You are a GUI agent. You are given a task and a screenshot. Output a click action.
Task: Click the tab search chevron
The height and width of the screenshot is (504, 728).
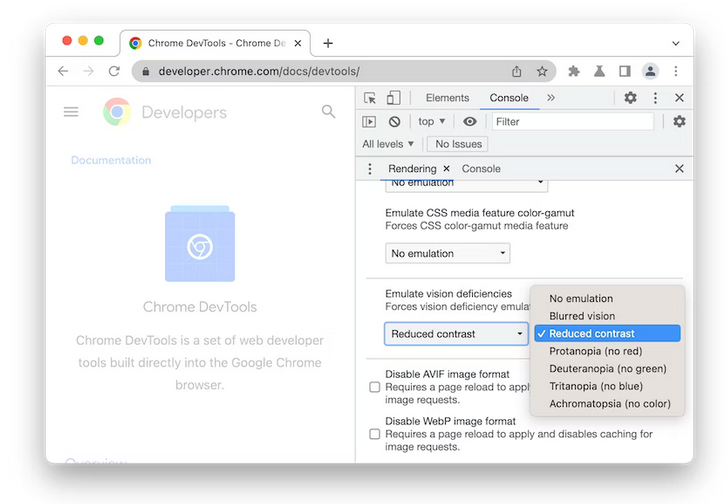(x=676, y=43)
